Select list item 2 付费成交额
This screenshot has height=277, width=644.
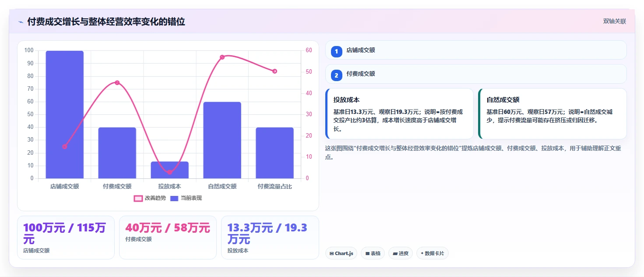[476, 74]
